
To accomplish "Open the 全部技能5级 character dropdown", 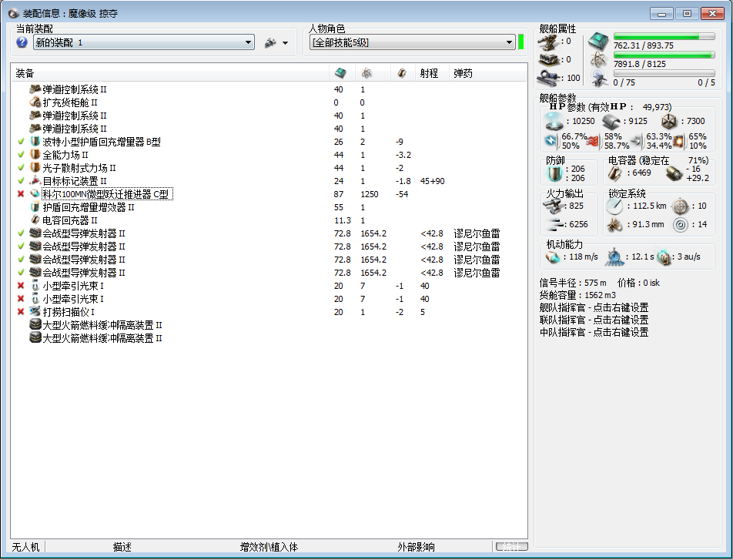I will (413, 42).
